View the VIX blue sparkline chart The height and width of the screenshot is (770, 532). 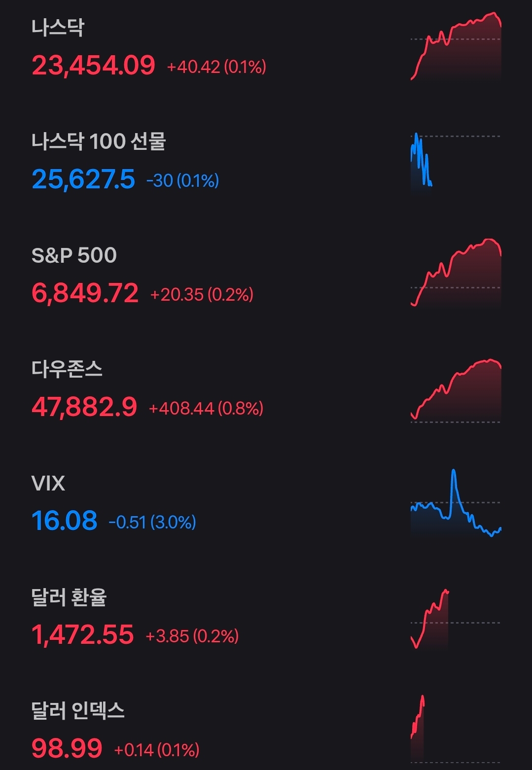(456, 504)
